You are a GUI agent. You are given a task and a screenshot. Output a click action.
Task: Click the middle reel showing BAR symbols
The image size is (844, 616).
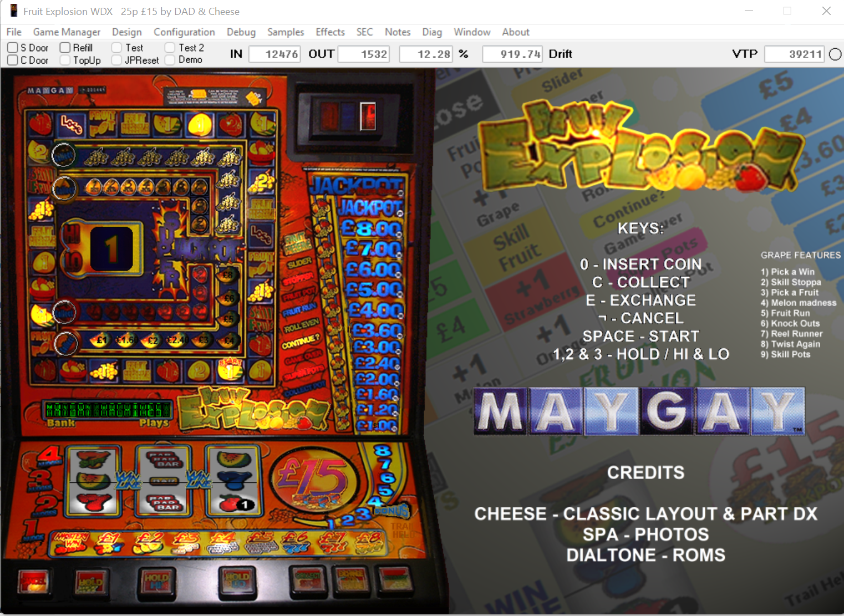point(163,481)
